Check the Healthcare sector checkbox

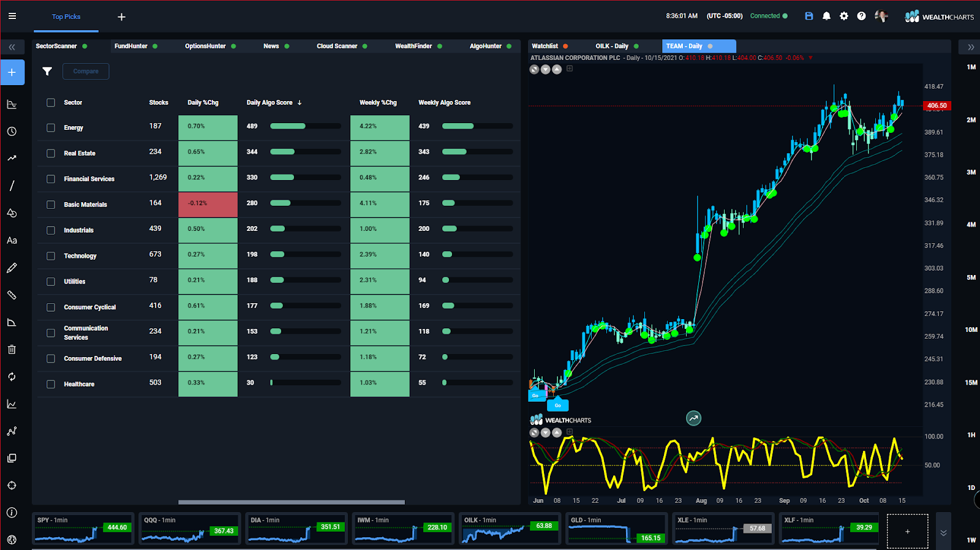(51, 384)
